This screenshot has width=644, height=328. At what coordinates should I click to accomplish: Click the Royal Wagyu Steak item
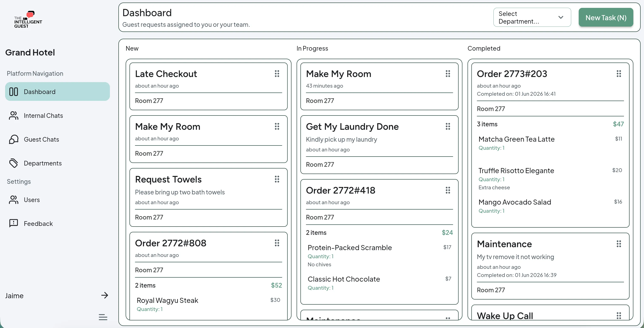pyautogui.click(x=167, y=300)
